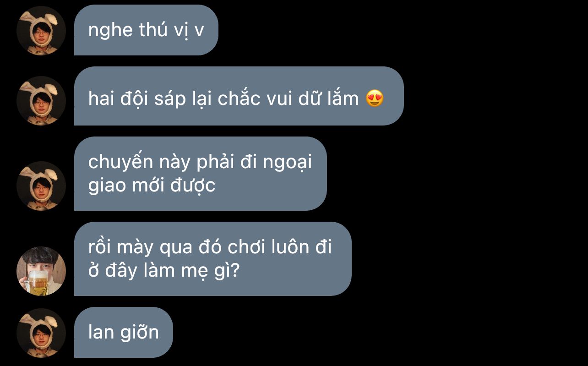Click the heart-eyes emoji in the message
588x366 pixels.
[x=375, y=98]
